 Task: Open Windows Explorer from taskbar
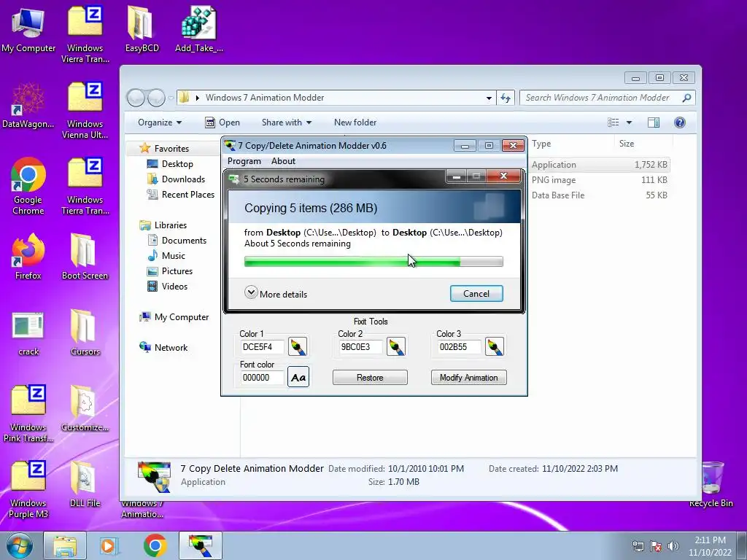coord(65,545)
